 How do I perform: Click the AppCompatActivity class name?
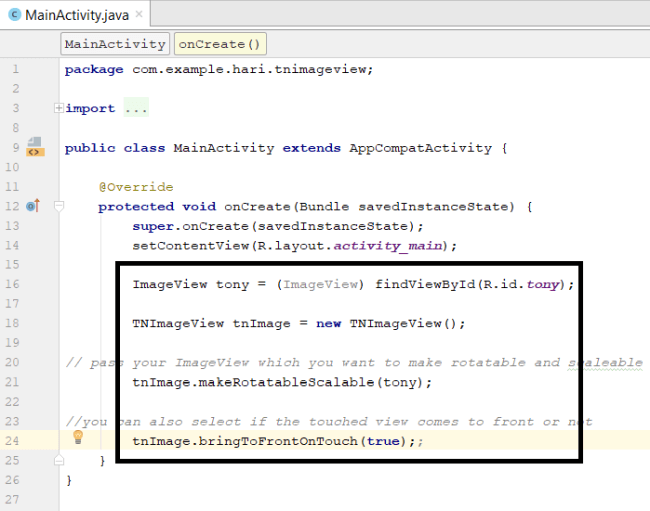pos(420,148)
